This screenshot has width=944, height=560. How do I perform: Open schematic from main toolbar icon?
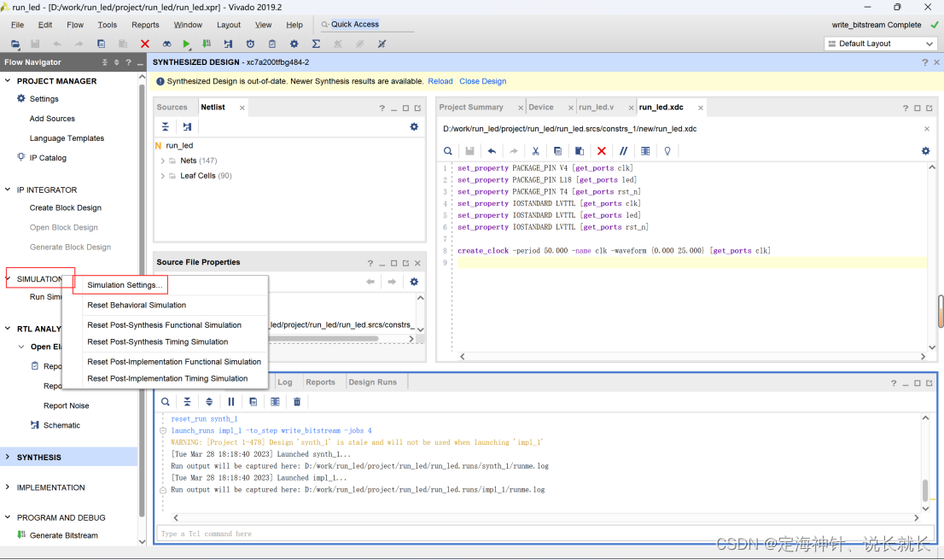[x=228, y=44]
